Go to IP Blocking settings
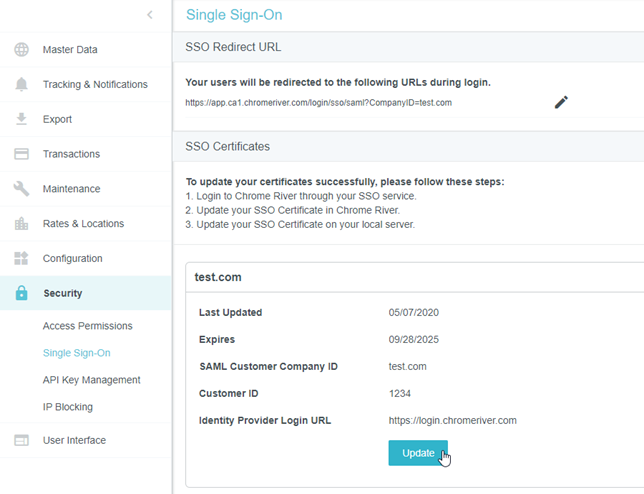 point(67,407)
